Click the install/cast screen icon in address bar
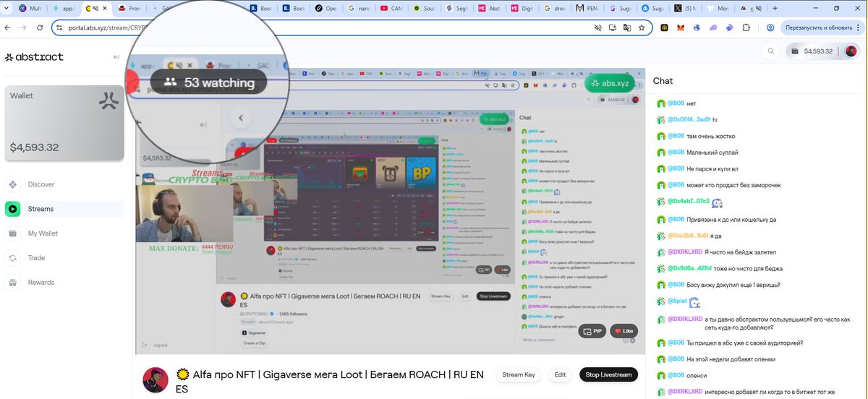The height and width of the screenshot is (399, 868). pos(613,27)
